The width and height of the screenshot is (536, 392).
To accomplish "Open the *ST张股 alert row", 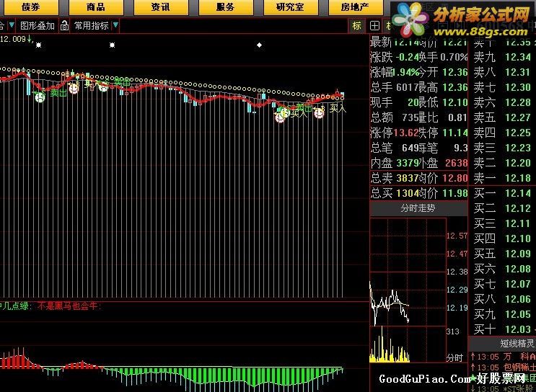I will tap(503, 388).
